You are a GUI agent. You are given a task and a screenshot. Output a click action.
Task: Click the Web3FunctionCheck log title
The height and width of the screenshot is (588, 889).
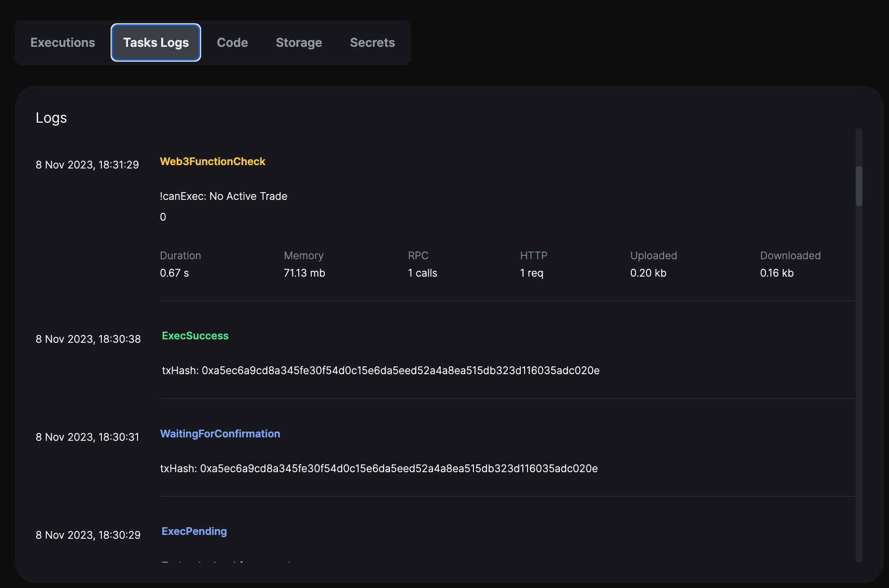click(212, 161)
